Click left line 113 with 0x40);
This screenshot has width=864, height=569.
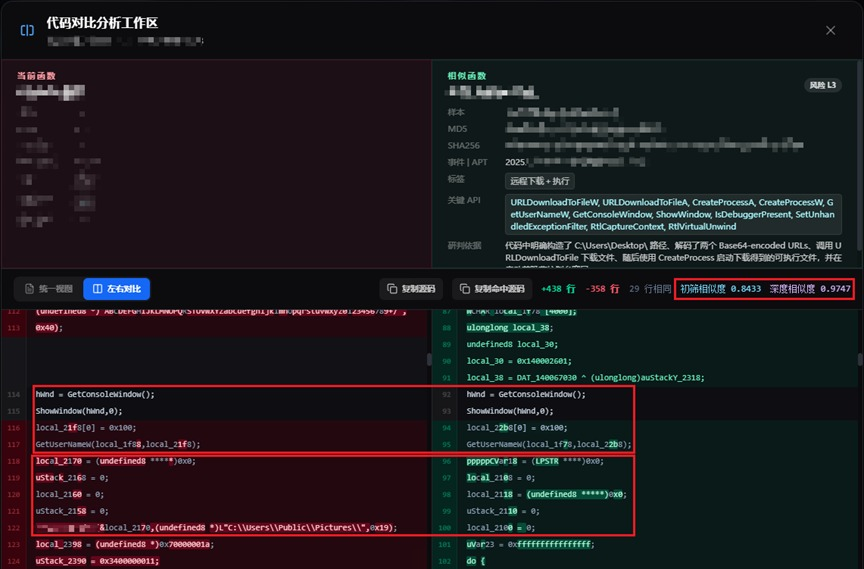tap(49, 328)
